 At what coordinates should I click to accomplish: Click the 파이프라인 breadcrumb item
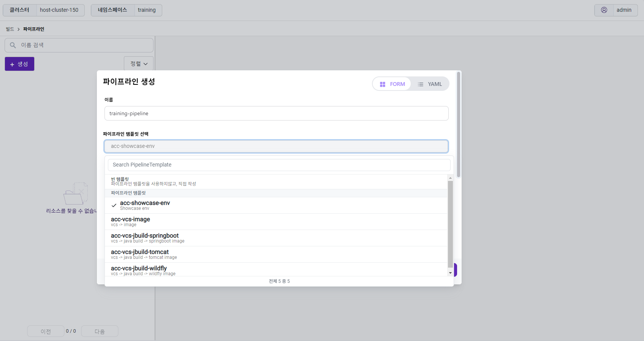[34, 29]
